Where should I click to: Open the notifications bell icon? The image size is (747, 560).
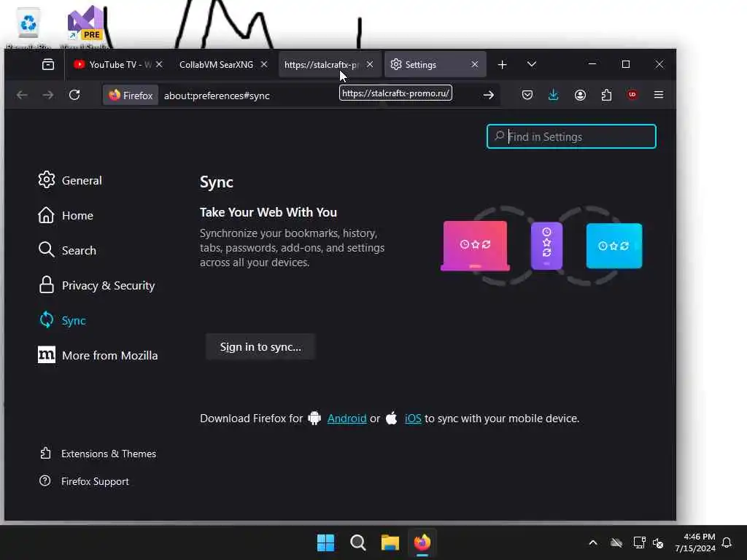coord(727,542)
